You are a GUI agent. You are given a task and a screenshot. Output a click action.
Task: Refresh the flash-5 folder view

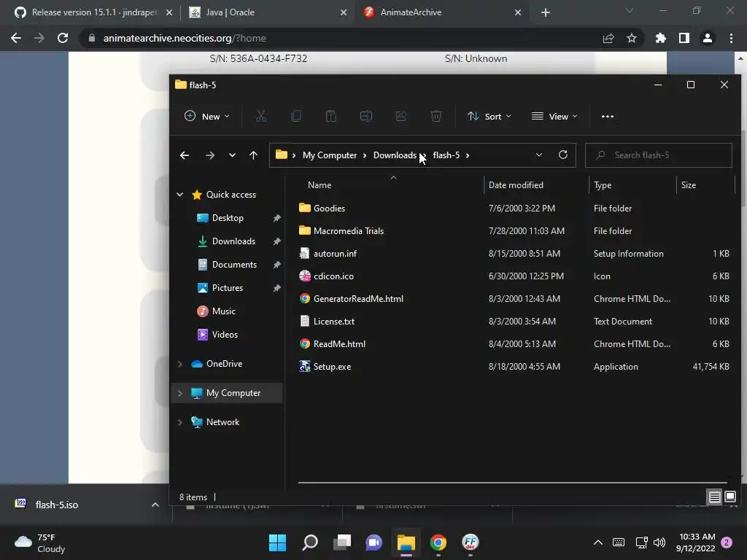562,155
